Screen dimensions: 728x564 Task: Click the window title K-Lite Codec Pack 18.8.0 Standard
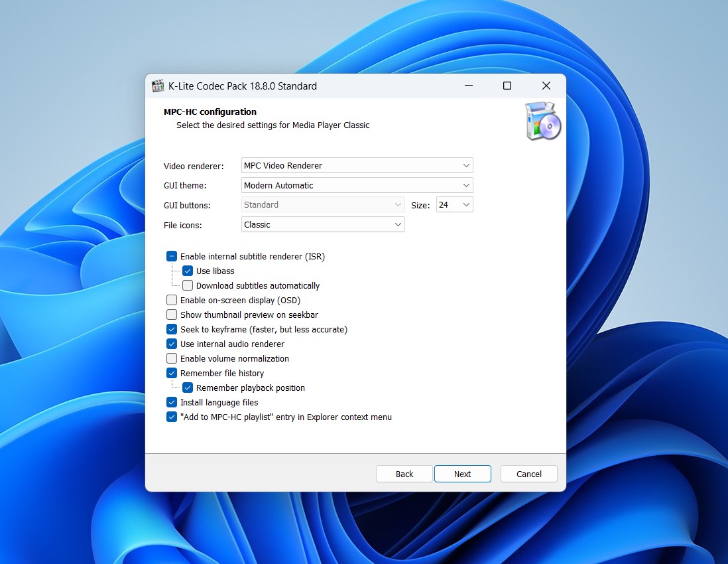(243, 86)
